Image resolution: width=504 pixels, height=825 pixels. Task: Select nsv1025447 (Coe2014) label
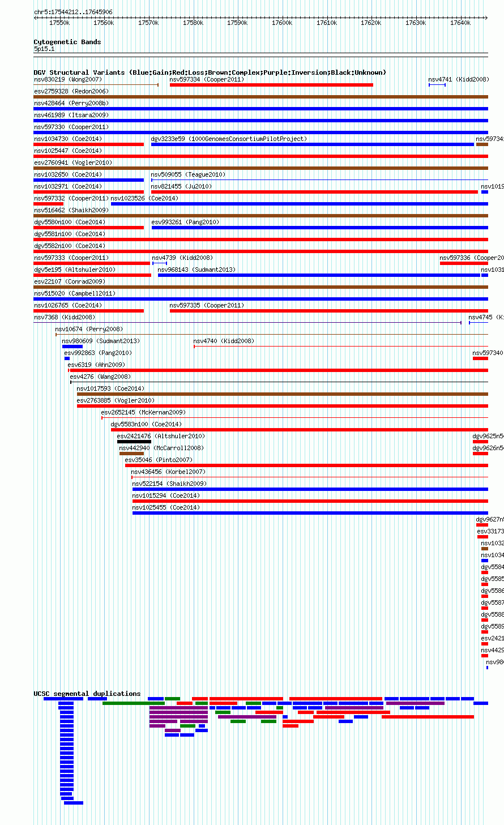pos(68,151)
